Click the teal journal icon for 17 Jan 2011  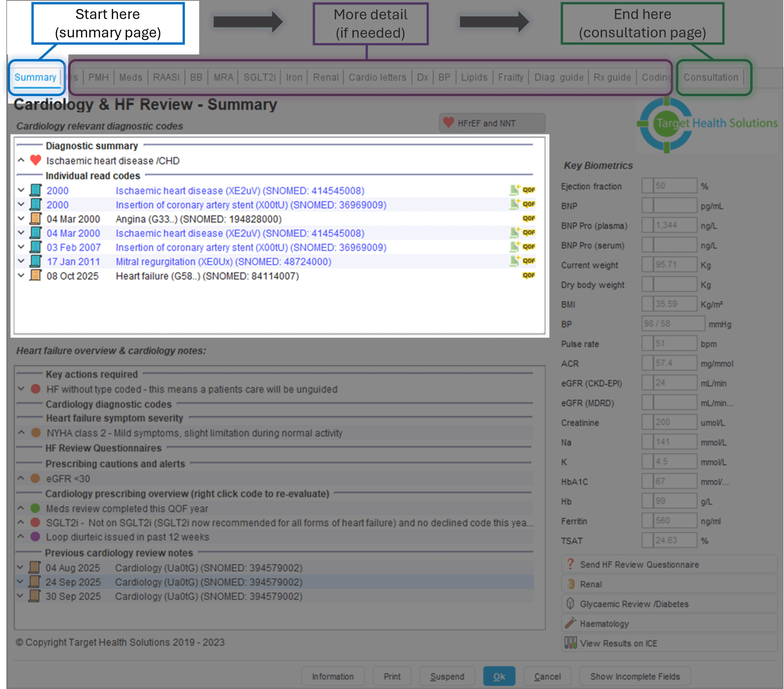[x=36, y=261]
